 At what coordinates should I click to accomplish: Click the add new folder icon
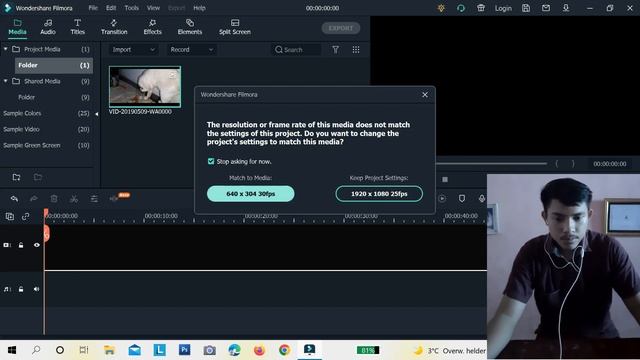16,177
